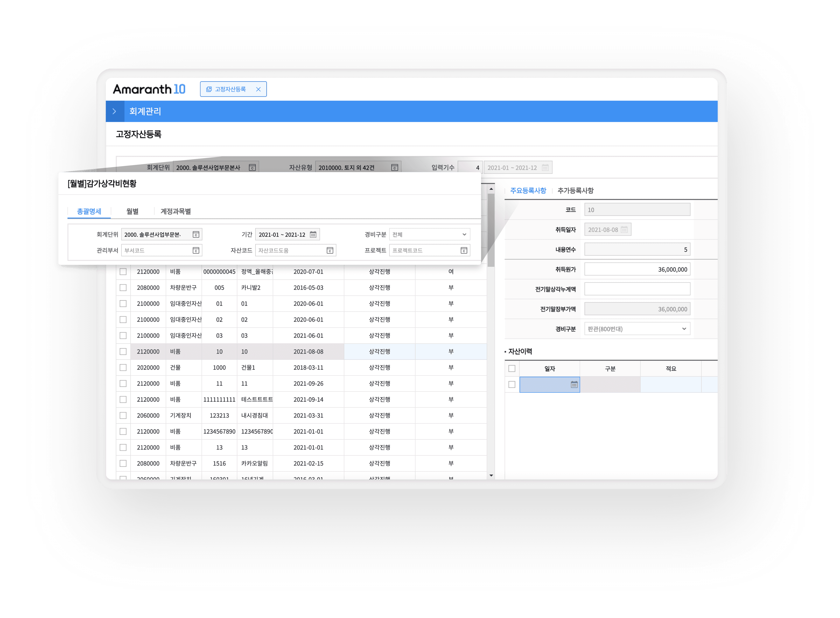
Task: Click the asset list scrollbar down arrow
Action: pos(491,475)
